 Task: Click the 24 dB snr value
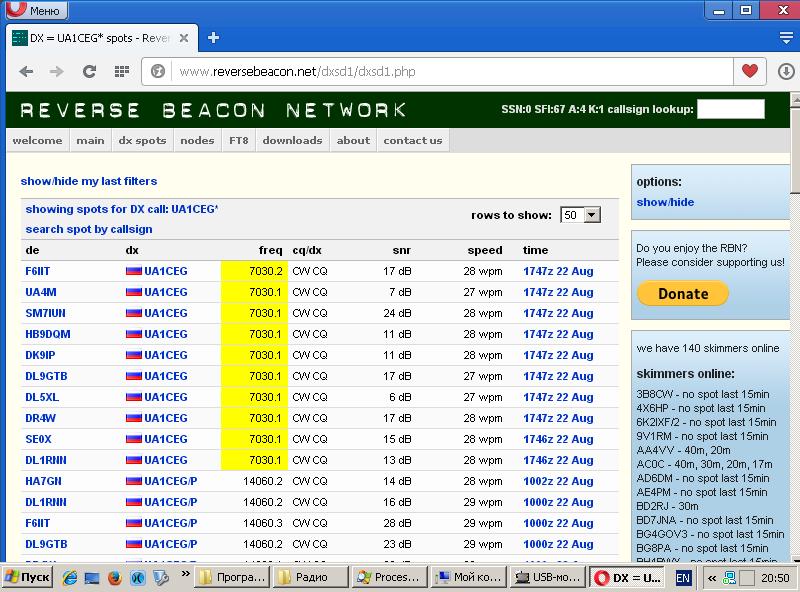397,313
